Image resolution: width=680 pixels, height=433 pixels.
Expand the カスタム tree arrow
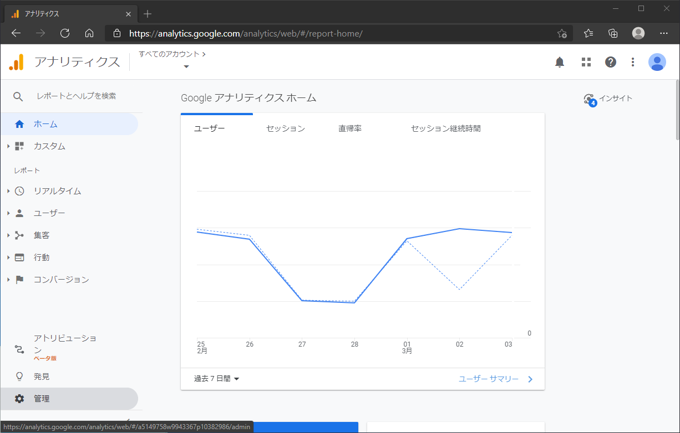(8, 146)
